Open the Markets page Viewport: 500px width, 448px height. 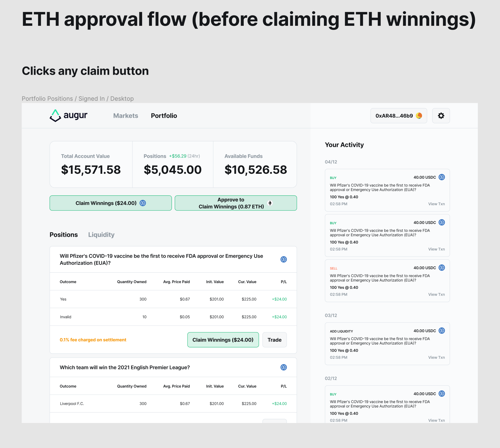[x=125, y=115]
